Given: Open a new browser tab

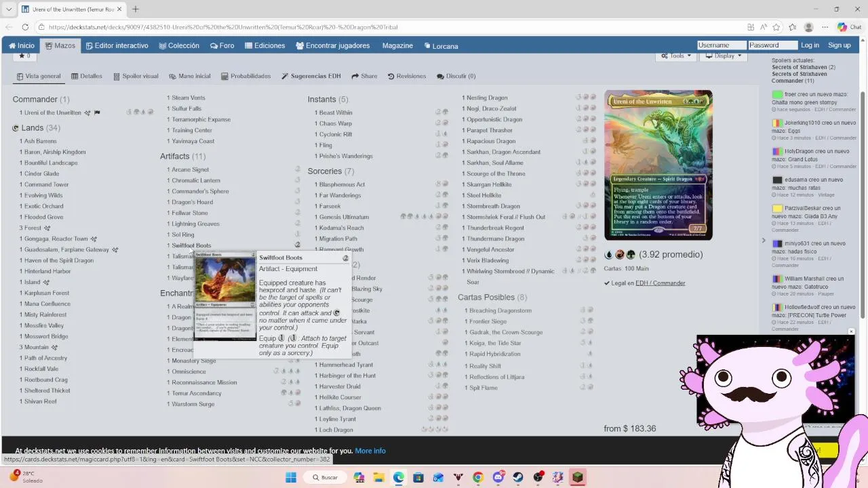Looking at the screenshot, I should click(x=135, y=9).
